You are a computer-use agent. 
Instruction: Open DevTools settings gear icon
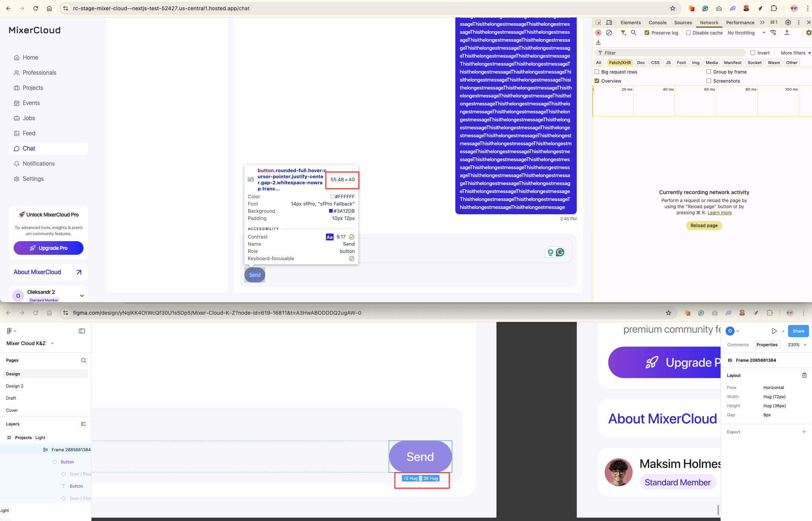click(788, 22)
